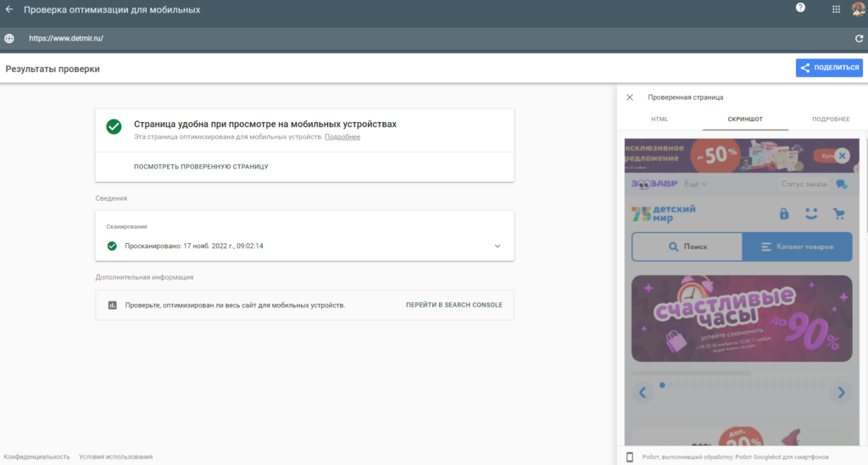
Task: Click the Детский мир logo
Action: point(663,213)
